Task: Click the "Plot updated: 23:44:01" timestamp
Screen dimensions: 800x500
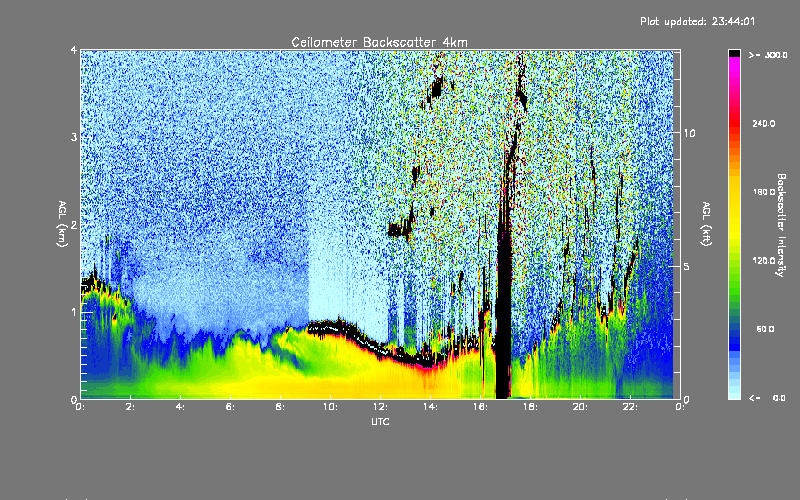Action: point(697,21)
